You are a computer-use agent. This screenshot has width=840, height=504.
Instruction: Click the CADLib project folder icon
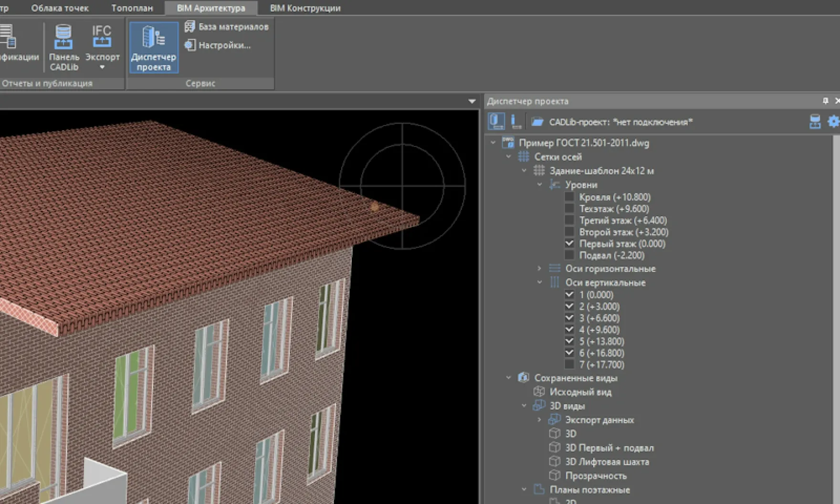(537, 122)
